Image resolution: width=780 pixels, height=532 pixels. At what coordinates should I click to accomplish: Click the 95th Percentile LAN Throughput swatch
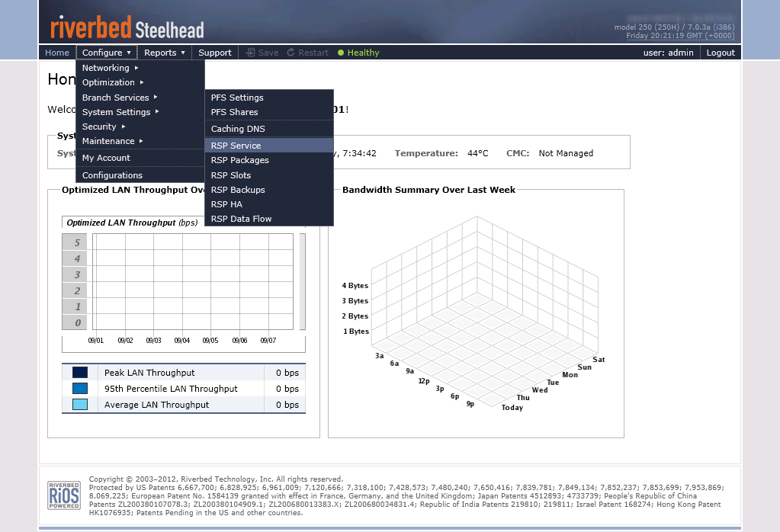click(x=79, y=388)
